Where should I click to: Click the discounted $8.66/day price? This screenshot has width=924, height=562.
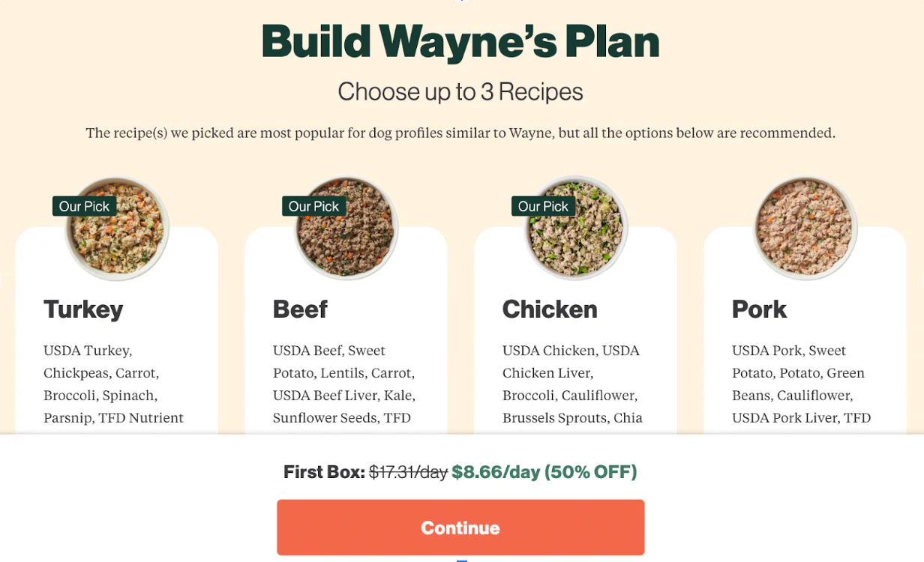(x=493, y=472)
